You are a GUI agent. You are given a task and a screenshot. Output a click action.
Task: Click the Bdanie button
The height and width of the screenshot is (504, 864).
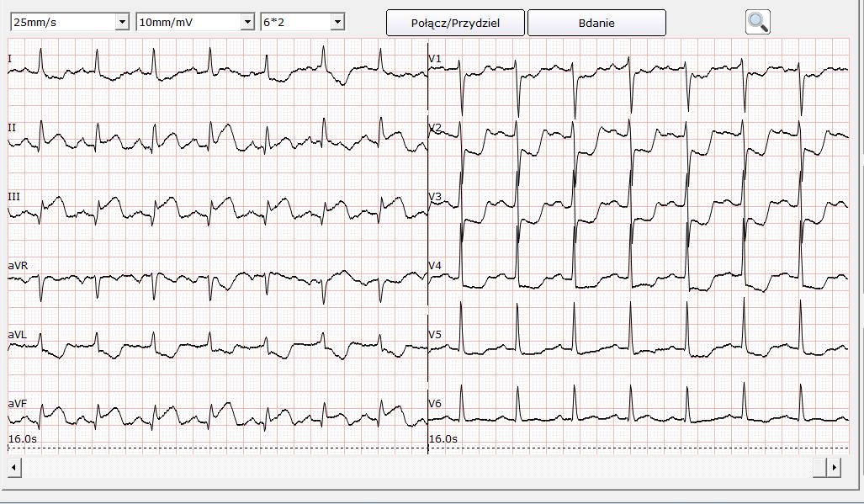(596, 23)
